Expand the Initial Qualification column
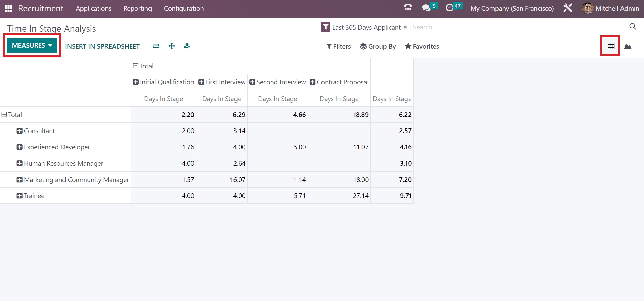The width and height of the screenshot is (644, 301). click(136, 82)
